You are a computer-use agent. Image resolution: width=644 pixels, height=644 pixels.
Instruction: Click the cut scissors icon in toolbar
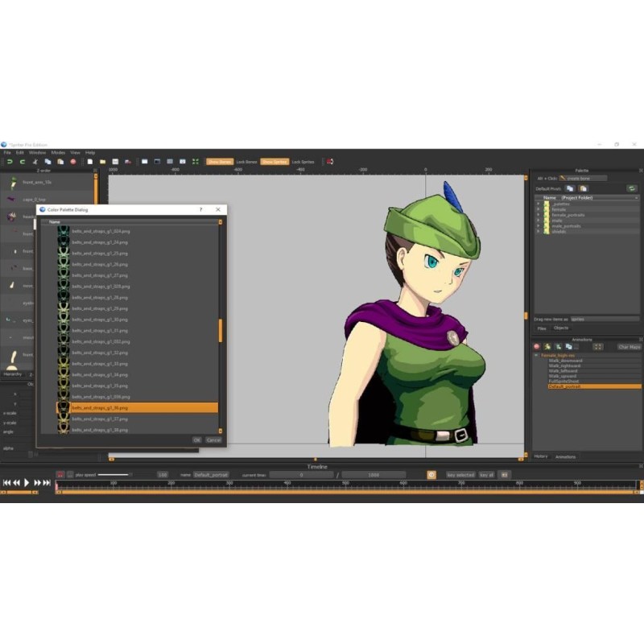[x=35, y=162]
